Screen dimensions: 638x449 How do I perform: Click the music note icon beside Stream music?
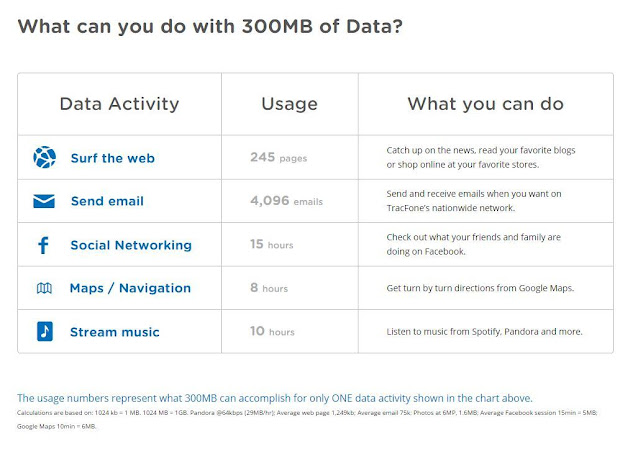[x=44, y=331]
